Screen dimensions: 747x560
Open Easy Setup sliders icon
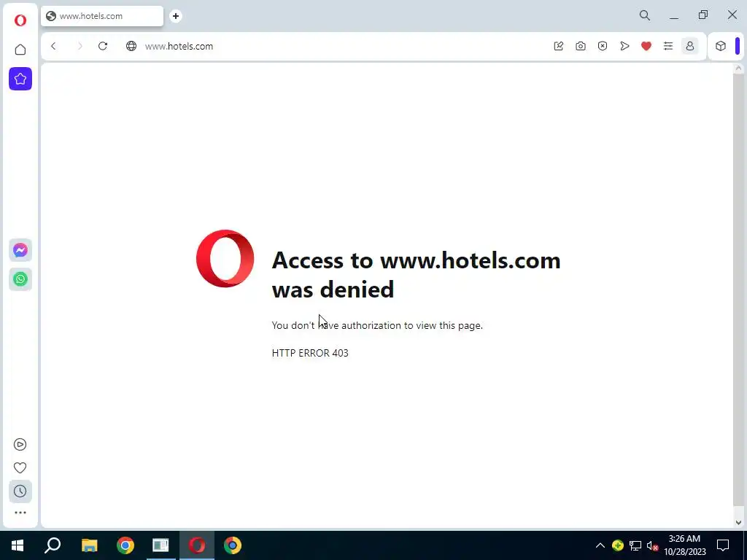[668, 46]
